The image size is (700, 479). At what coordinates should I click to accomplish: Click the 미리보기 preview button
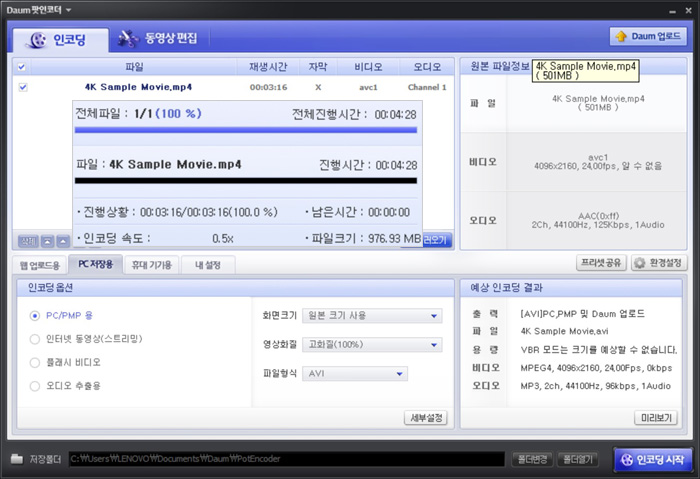[x=656, y=418]
